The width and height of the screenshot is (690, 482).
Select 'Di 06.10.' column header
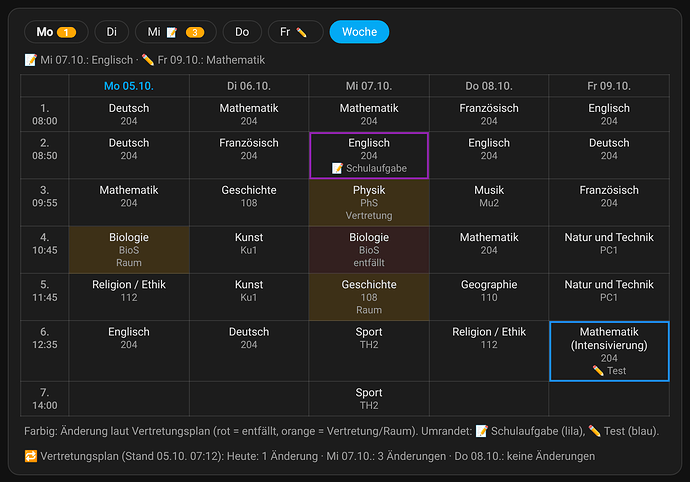click(249, 86)
